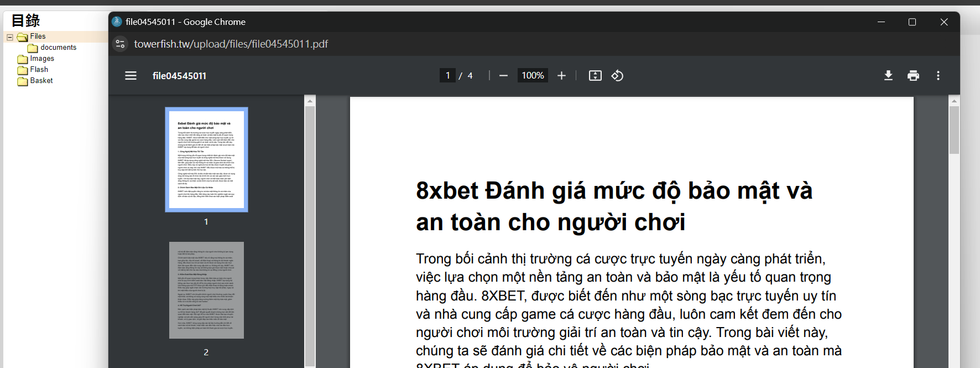
Task: Edit the current page number field
Action: pos(447,76)
